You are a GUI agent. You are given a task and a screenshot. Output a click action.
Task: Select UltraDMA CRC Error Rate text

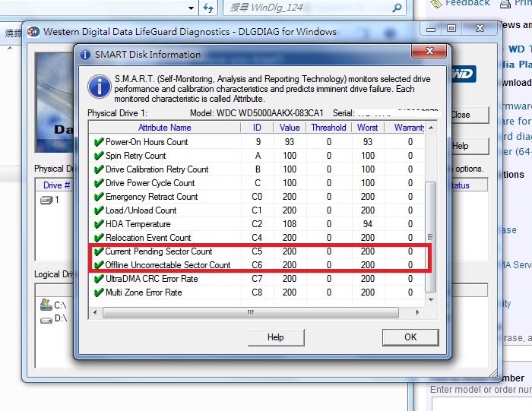[152, 279]
